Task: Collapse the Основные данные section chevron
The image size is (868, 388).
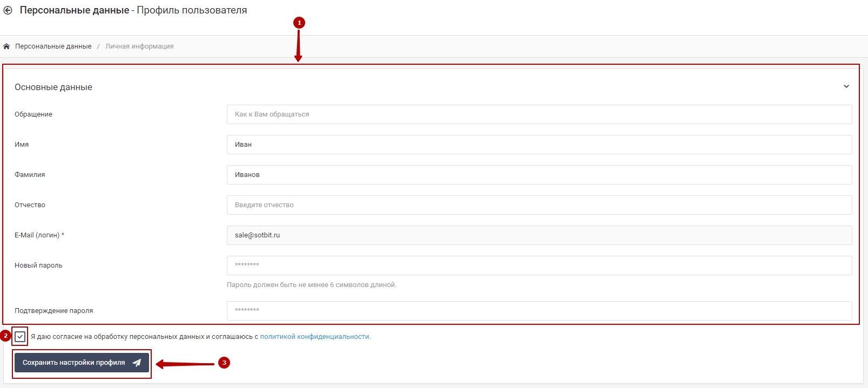Action: point(846,86)
